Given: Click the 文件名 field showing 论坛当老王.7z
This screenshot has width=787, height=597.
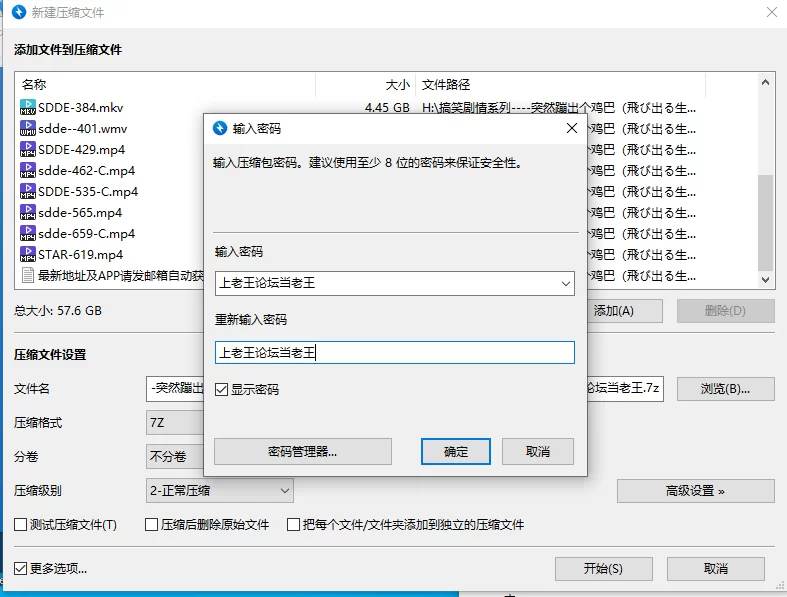Looking at the screenshot, I should click(x=624, y=389).
